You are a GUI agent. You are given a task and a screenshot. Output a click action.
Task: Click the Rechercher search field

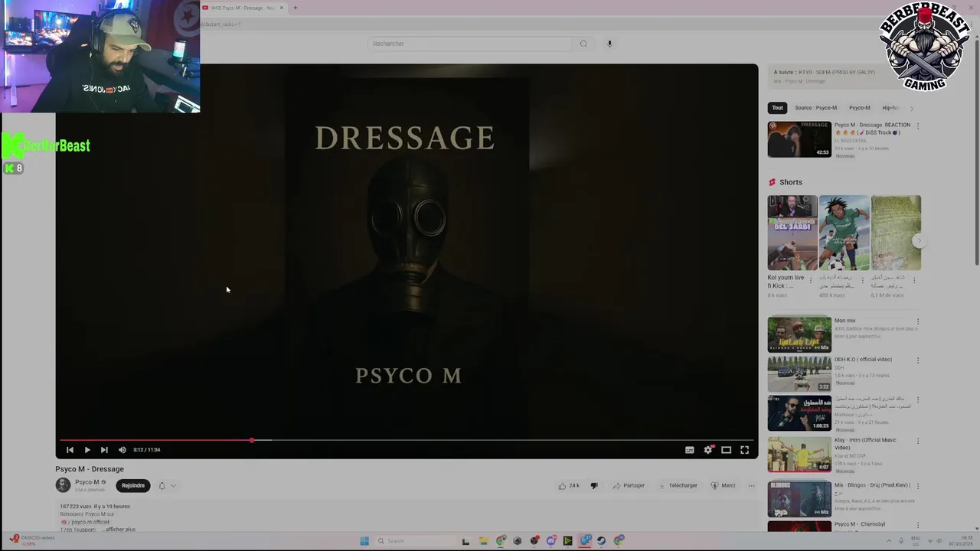(x=469, y=44)
